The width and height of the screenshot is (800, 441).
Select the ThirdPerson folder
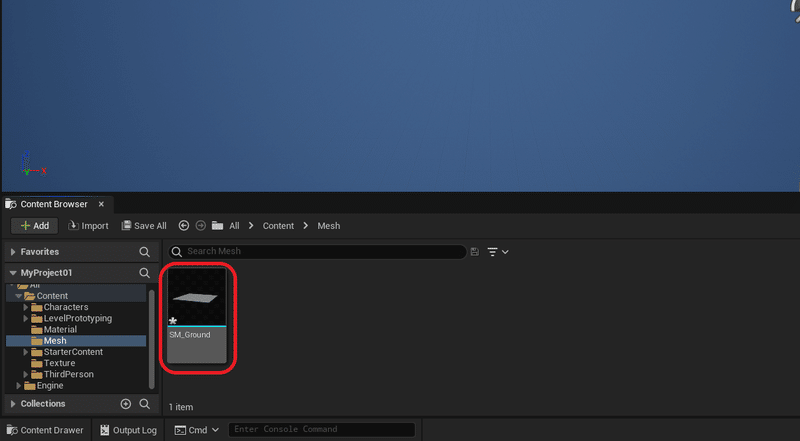(x=68, y=375)
